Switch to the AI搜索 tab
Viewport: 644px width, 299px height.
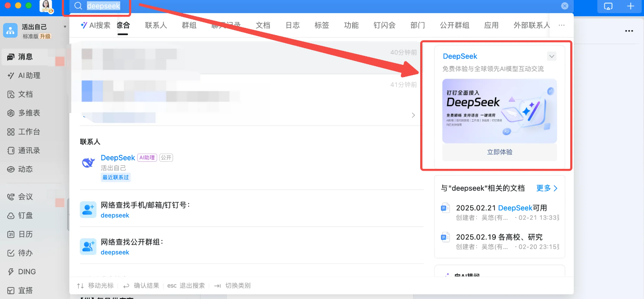(x=95, y=25)
